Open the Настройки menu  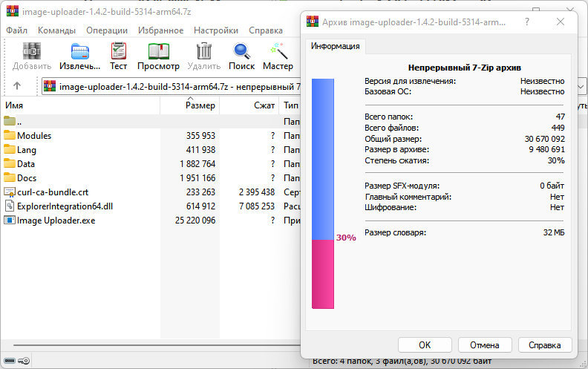216,30
